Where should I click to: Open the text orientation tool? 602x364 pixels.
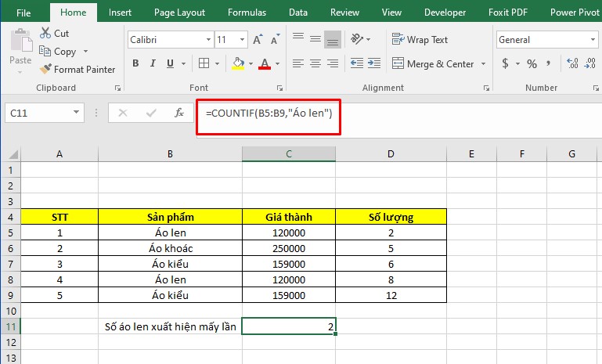click(357, 39)
